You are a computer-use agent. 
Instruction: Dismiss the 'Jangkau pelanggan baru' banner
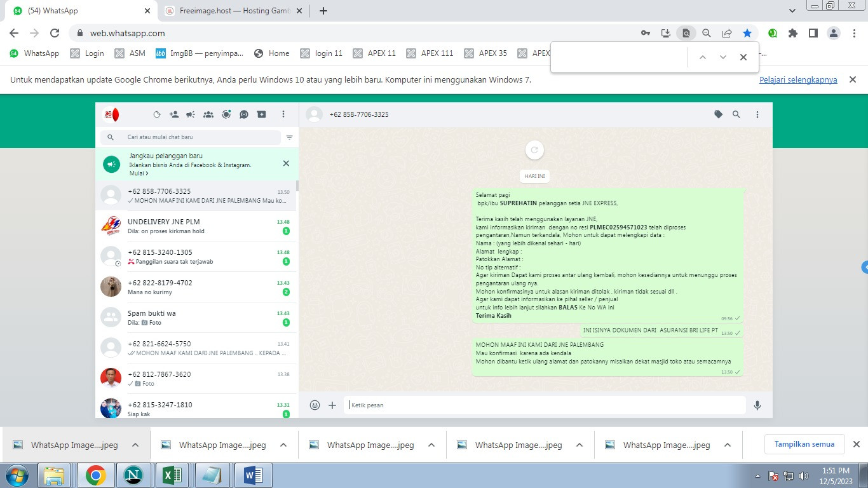[286, 163]
